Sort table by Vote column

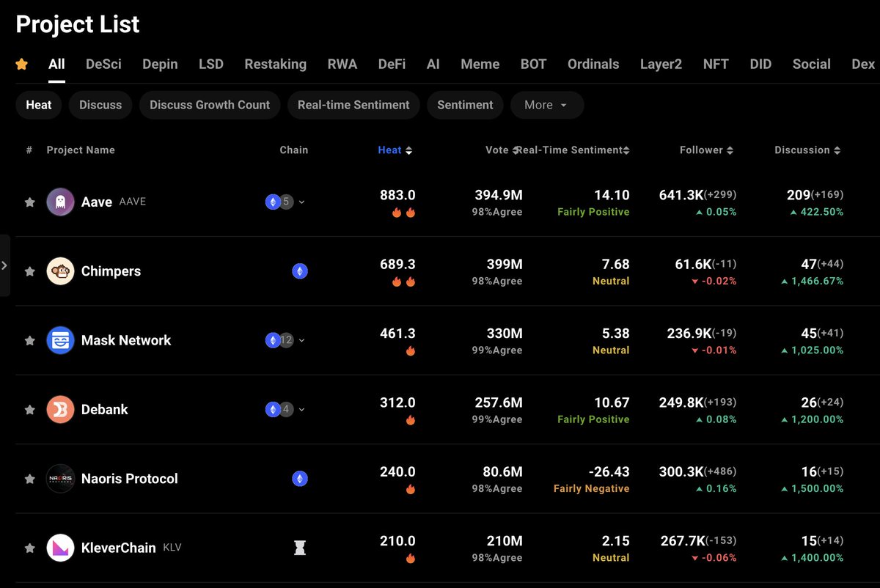click(x=502, y=150)
